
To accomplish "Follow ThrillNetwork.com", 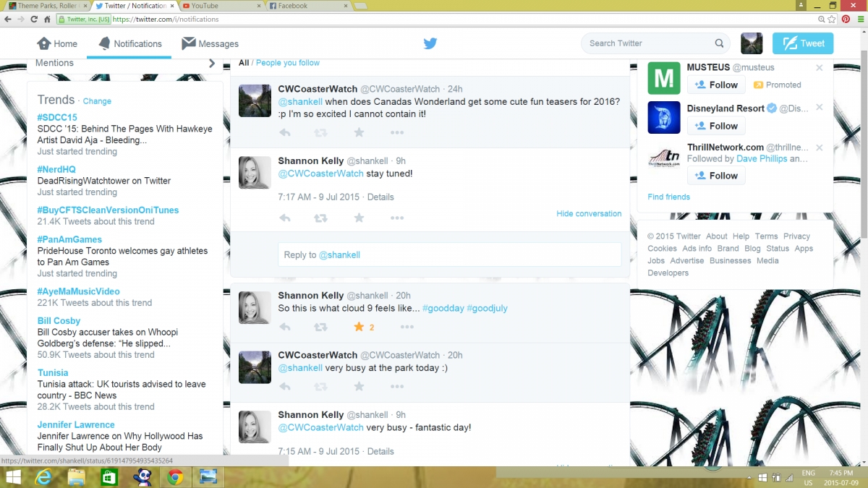I will click(716, 176).
